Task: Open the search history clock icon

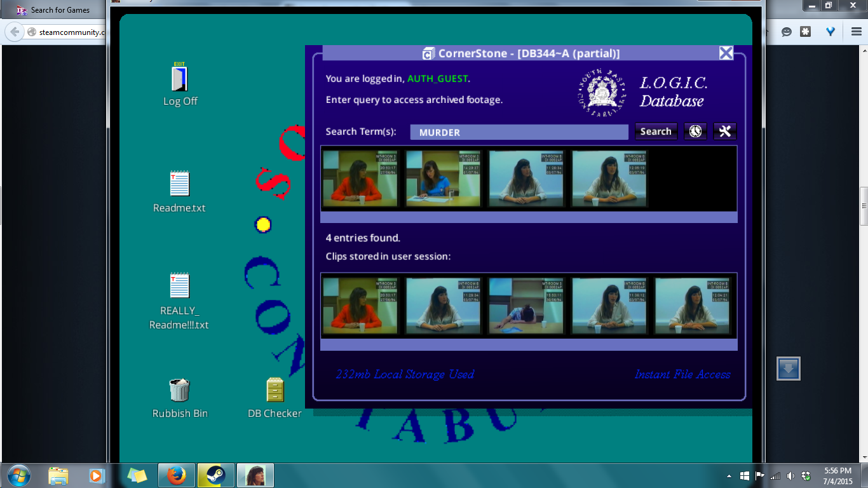Action: click(x=695, y=132)
